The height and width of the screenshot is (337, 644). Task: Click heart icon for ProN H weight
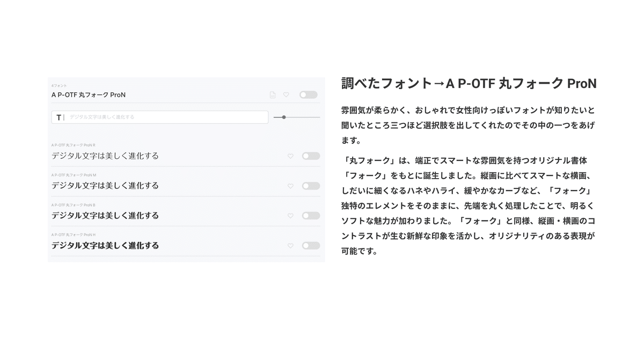pyautogui.click(x=290, y=246)
